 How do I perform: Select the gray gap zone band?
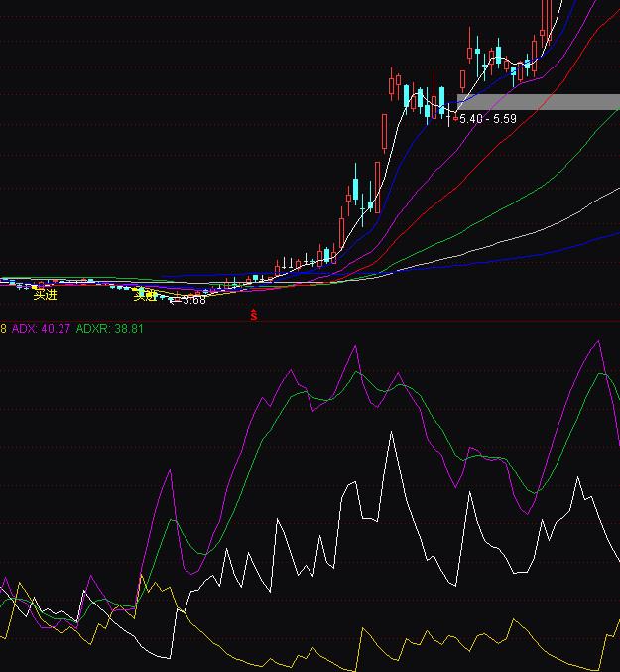pyautogui.click(x=538, y=101)
